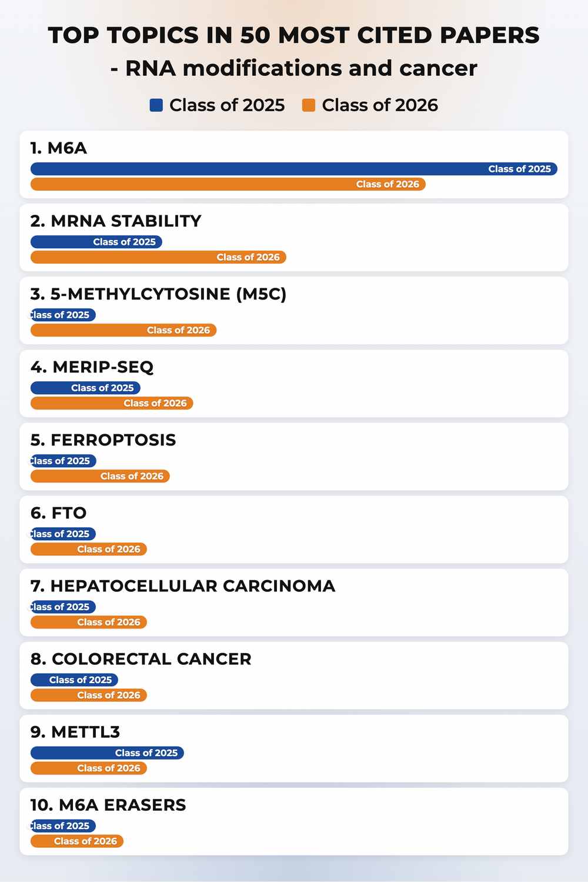Select the M5C Class of 2026 bar
This screenshot has height=882, width=588.
(x=123, y=330)
